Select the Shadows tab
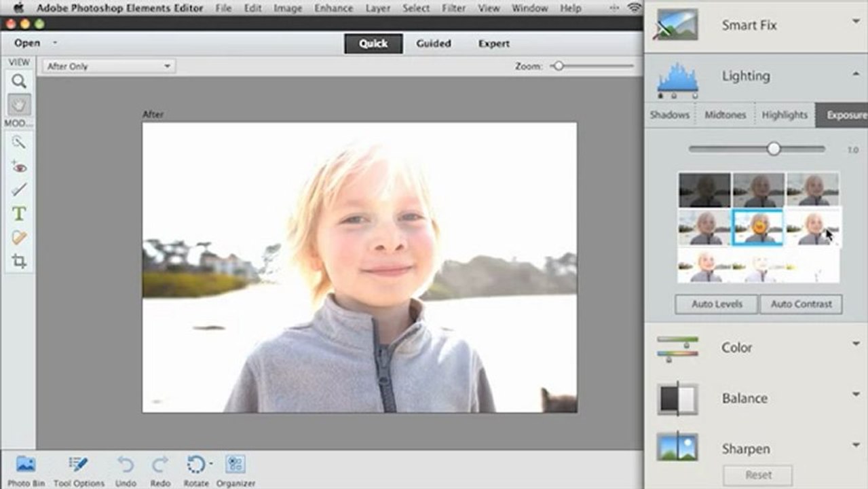Screen dimensions: 868x489 (670, 115)
